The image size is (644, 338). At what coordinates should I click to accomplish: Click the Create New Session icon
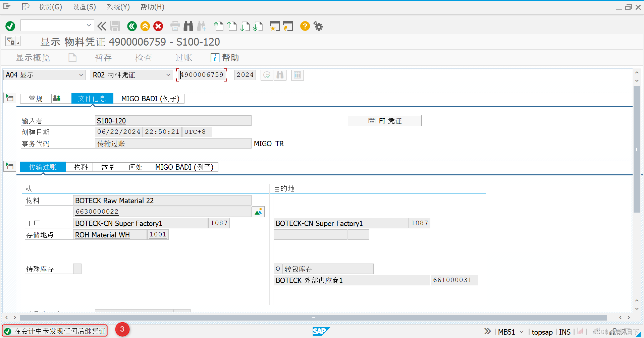(x=275, y=26)
